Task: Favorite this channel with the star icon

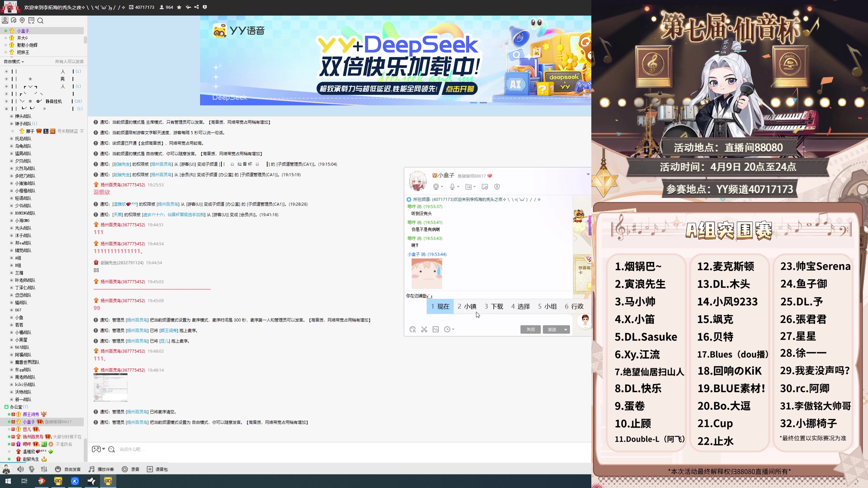Action: (x=179, y=7)
